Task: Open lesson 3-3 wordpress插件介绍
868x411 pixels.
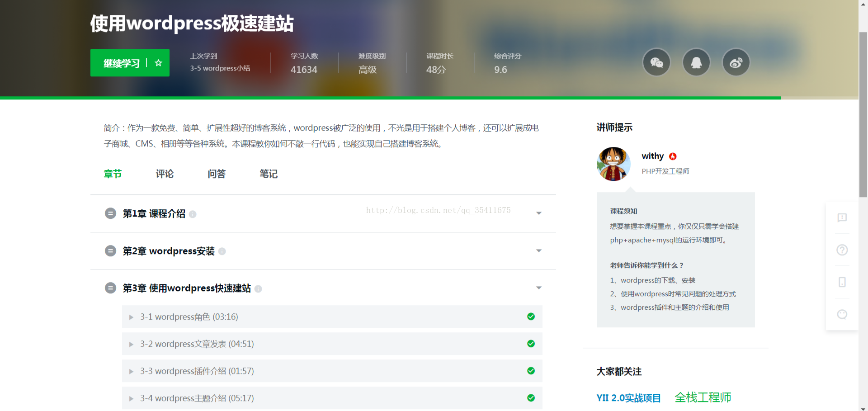Action: coord(332,371)
